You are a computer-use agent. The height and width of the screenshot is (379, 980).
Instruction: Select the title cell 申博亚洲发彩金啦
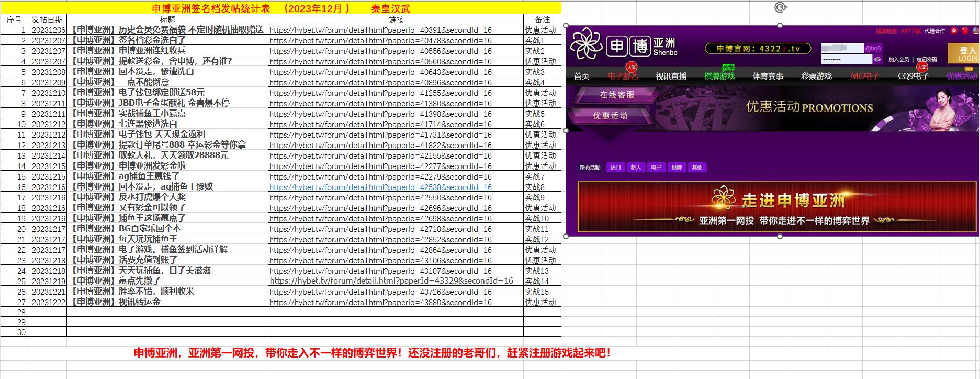pos(167,166)
